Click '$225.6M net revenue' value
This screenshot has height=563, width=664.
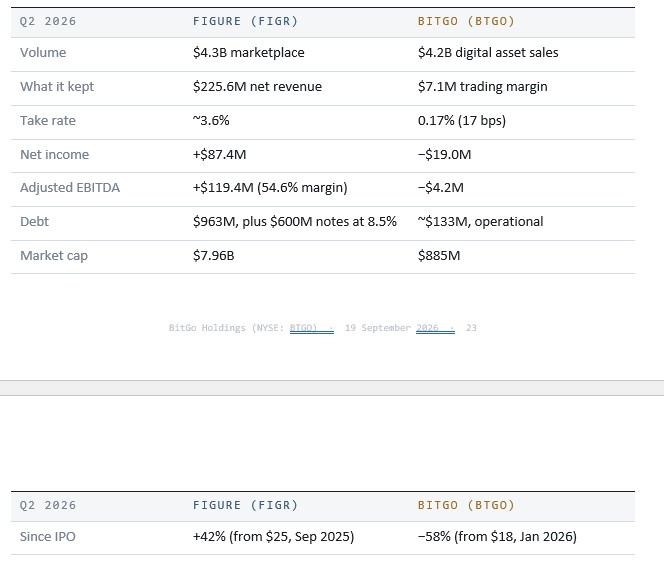coord(257,86)
